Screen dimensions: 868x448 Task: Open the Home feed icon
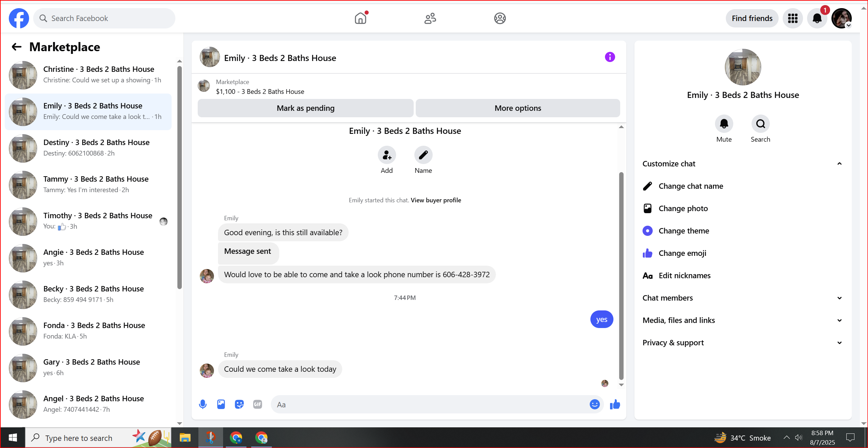click(x=361, y=18)
